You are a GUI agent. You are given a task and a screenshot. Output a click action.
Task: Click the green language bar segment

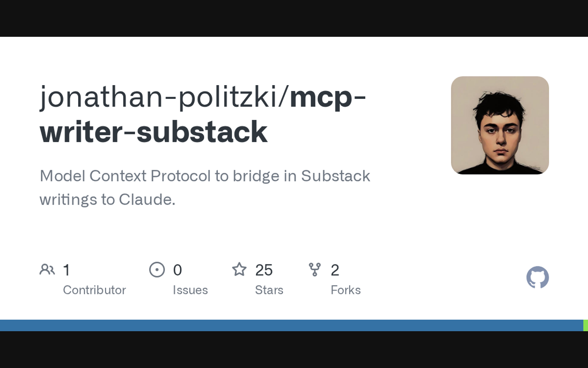click(x=586, y=325)
